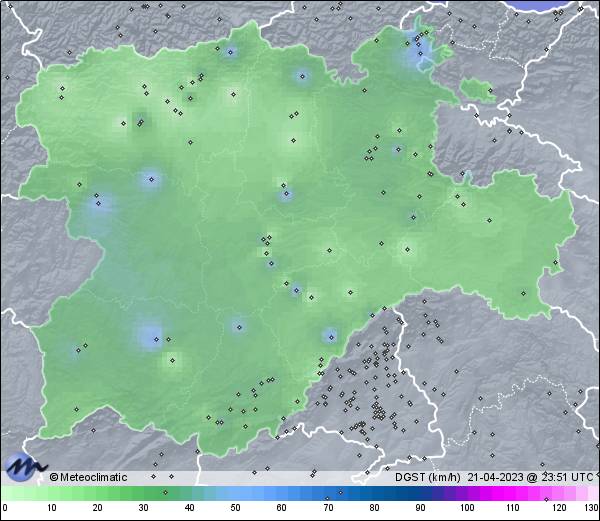This screenshot has width=600, height=521.
Task: Click the scale value 80
Action: coord(374,508)
